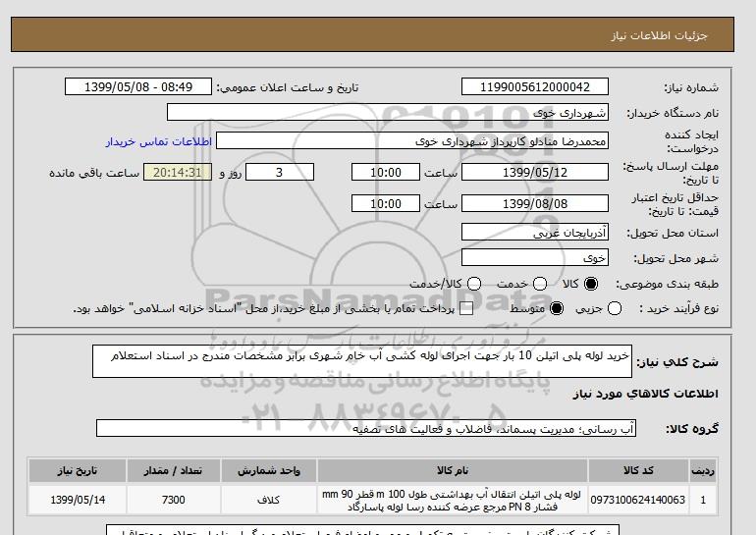Click the buyer organization field شهرداری خوی
The height and width of the screenshot is (535, 756).
click(388, 112)
